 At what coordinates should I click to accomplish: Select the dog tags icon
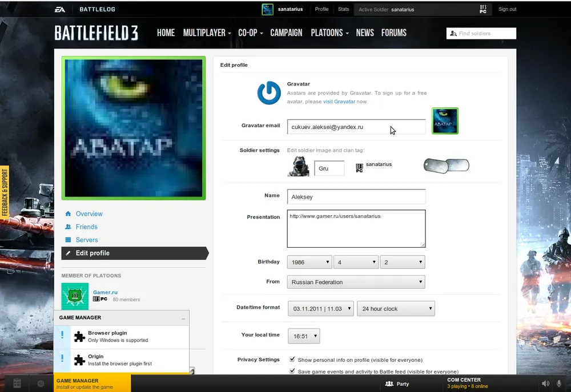(446, 165)
